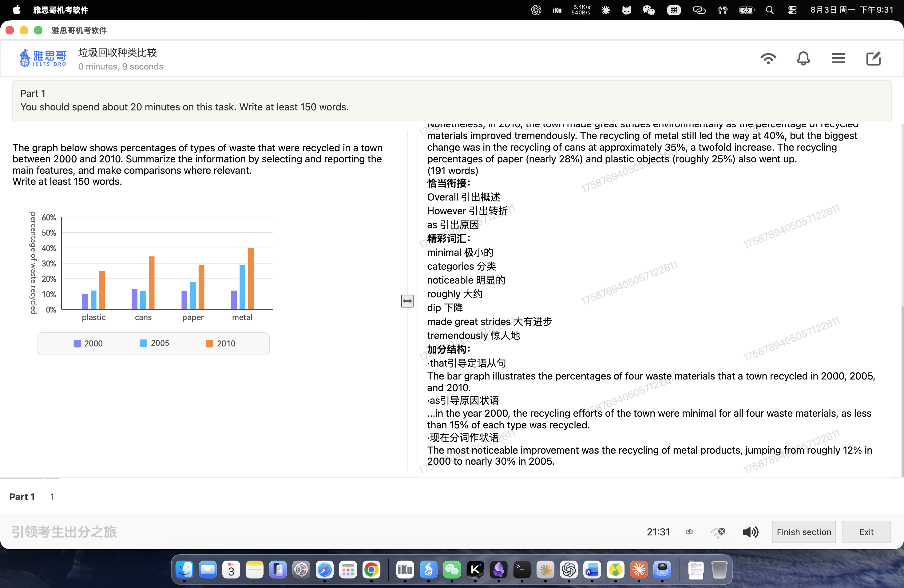The width and height of the screenshot is (904, 588).
Task: Click the heading 恰当衔接
Action: [x=449, y=183]
